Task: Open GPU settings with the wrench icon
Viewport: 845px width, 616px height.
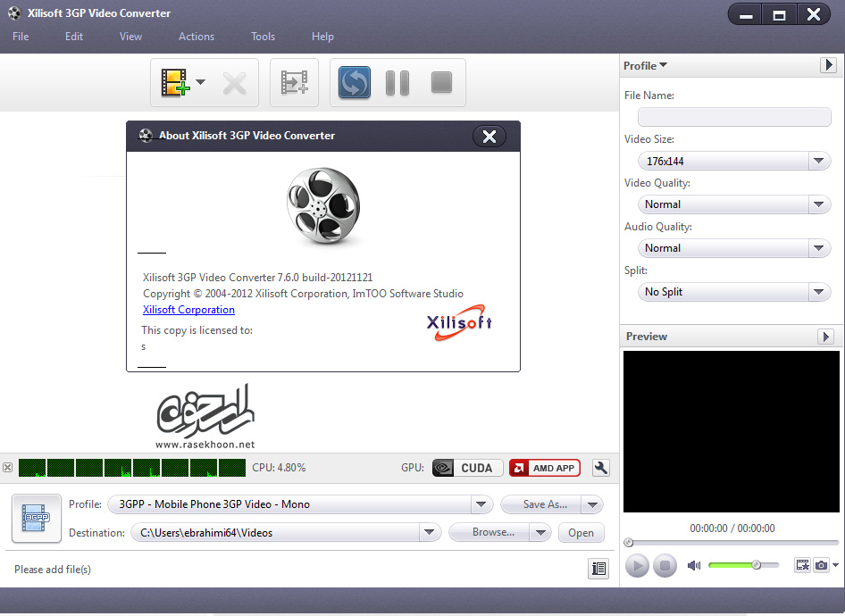Action: (x=601, y=468)
